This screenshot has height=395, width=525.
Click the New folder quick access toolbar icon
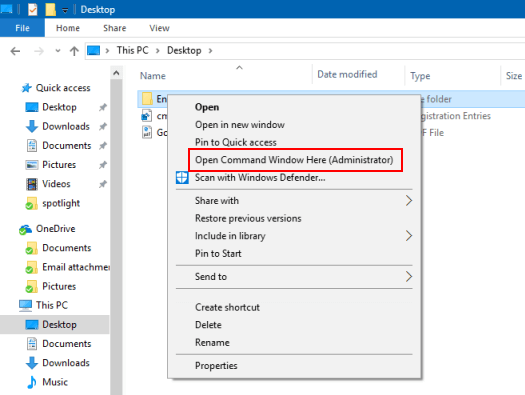click(51, 9)
